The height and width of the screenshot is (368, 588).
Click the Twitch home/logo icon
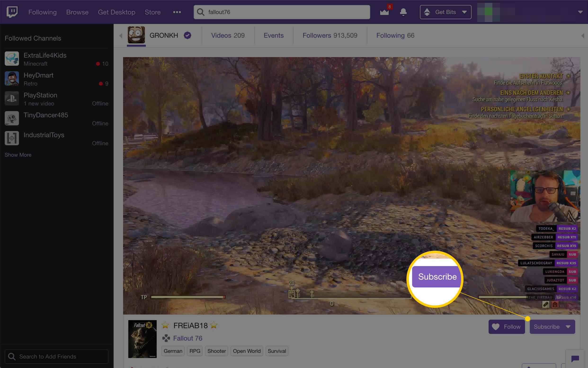click(x=12, y=11)
